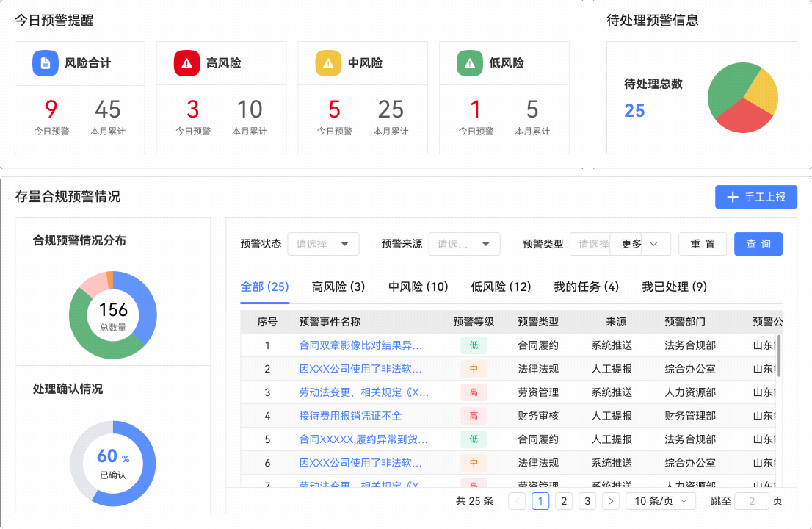Click the 预警等级 column header
This screenshot has height=529, width=812.
(x=474, y=322)
